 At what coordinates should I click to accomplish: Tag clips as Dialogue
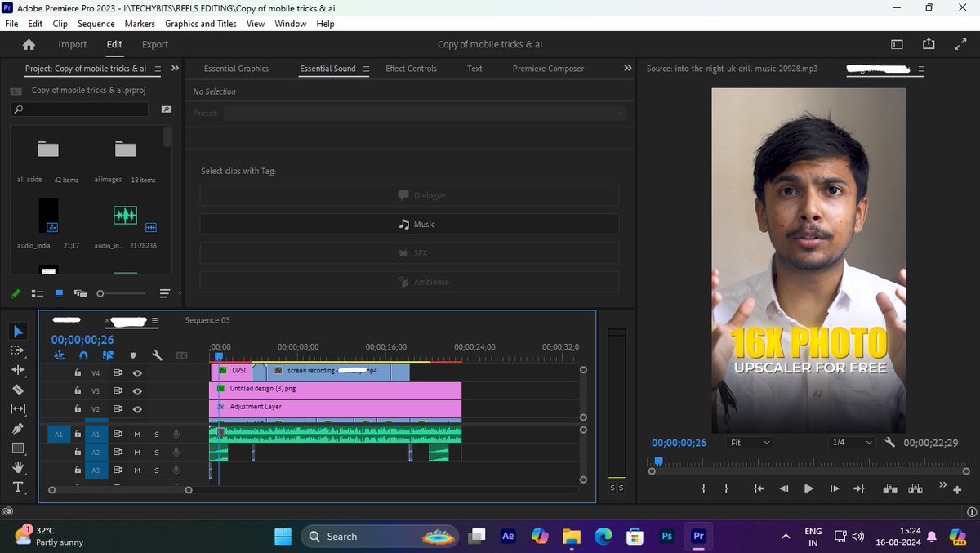(409, 195)
